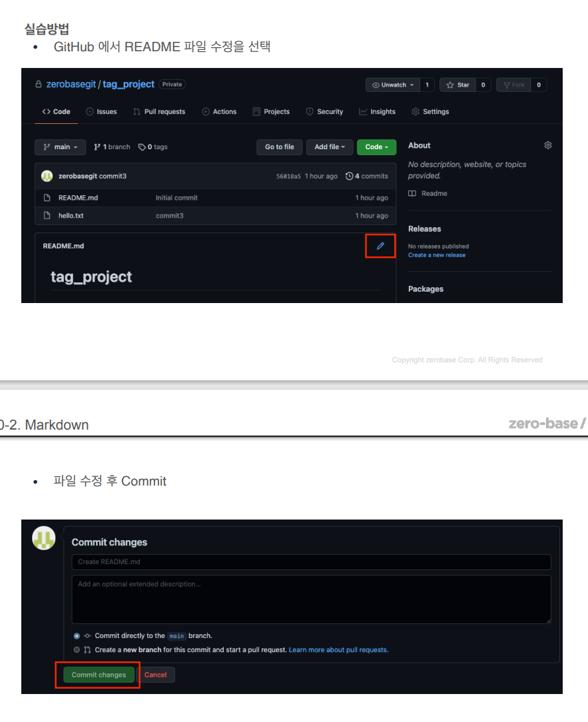Click the tag icon next to 0 tags

pos(142,147)
